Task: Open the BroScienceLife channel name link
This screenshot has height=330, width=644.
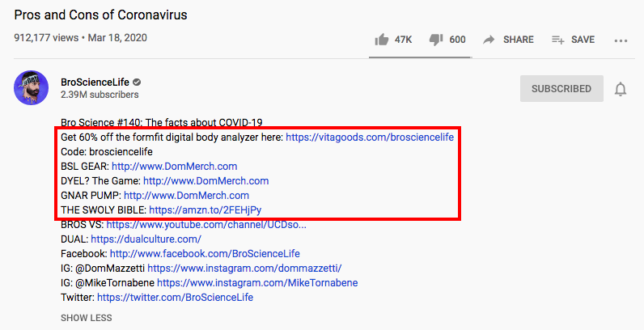Action: (x=95, y=82)
